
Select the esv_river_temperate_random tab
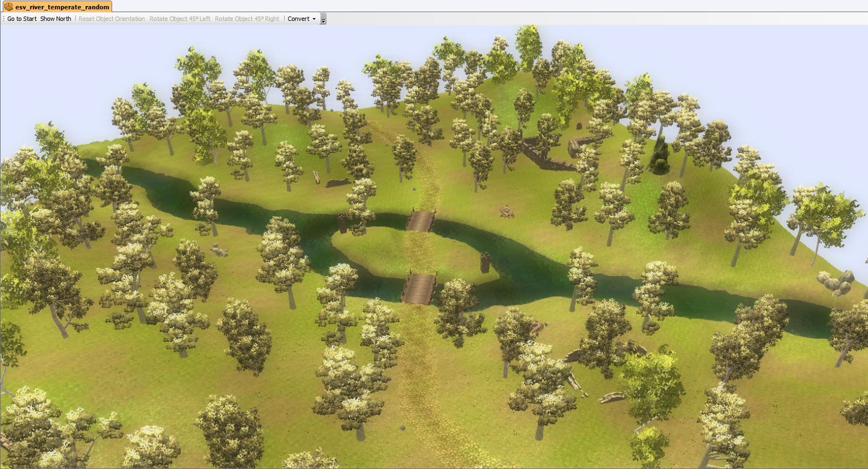57,7
